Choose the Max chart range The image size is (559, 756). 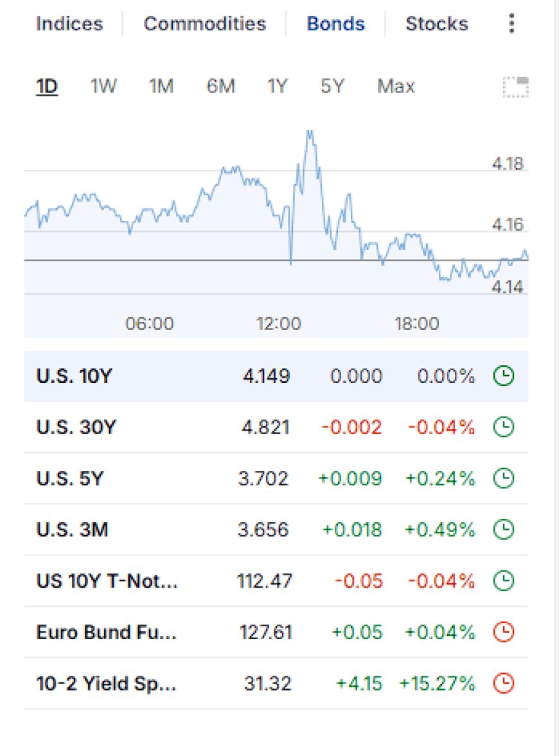tap(396, 86)
